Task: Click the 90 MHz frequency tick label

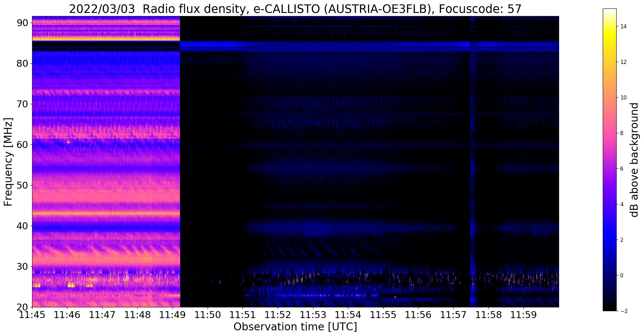Action: [x=23, y=23]
